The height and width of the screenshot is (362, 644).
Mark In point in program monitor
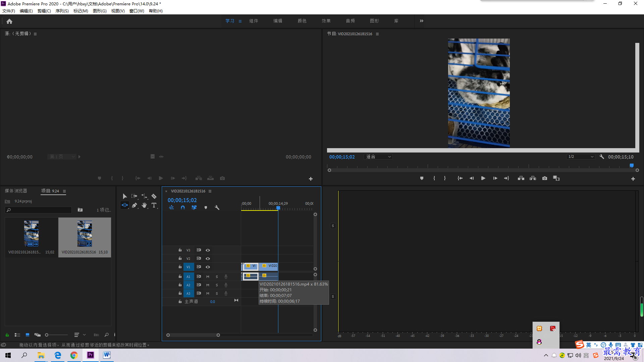[x=434, y=178]
